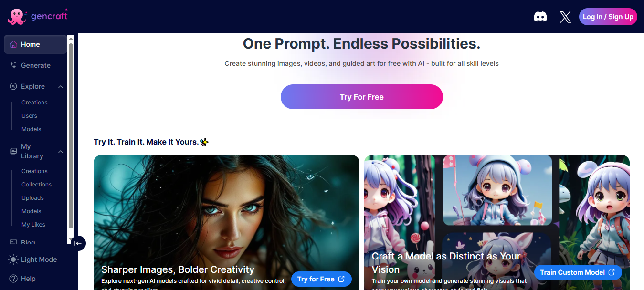Click the Home house icon

point(13,44)
